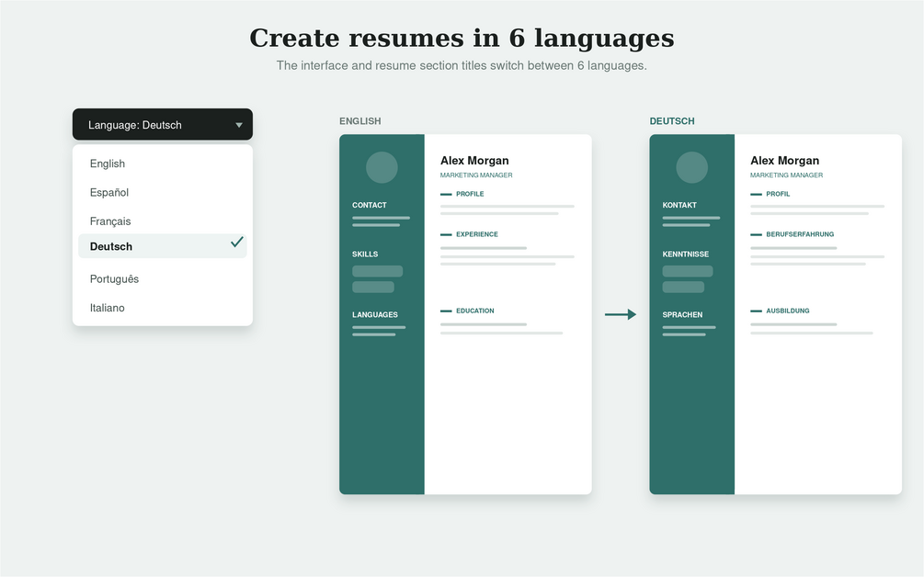The height and width of the screenshot is (577, 924).
Task: Click the PROFIL section title
Action: (x=778, y=194)
